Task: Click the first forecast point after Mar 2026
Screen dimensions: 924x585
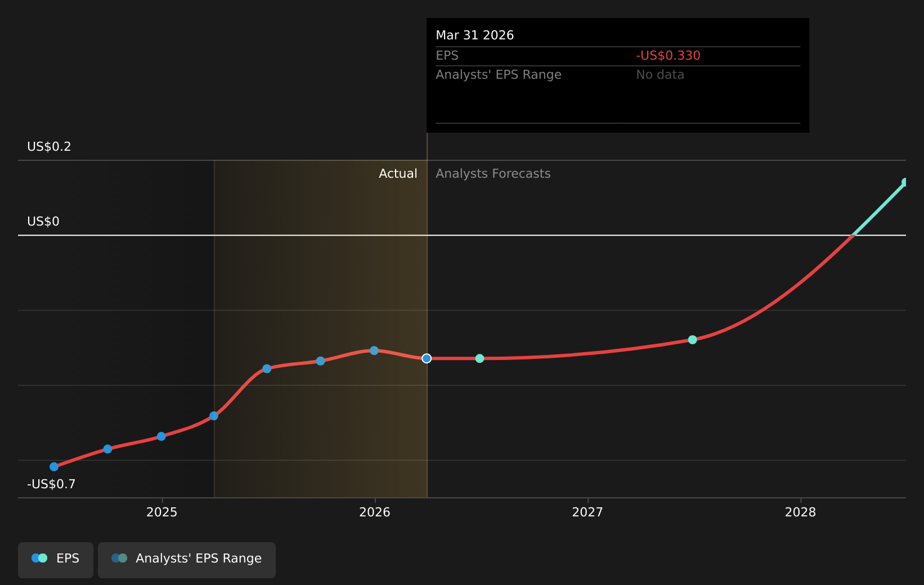Action: coord(479,358)
